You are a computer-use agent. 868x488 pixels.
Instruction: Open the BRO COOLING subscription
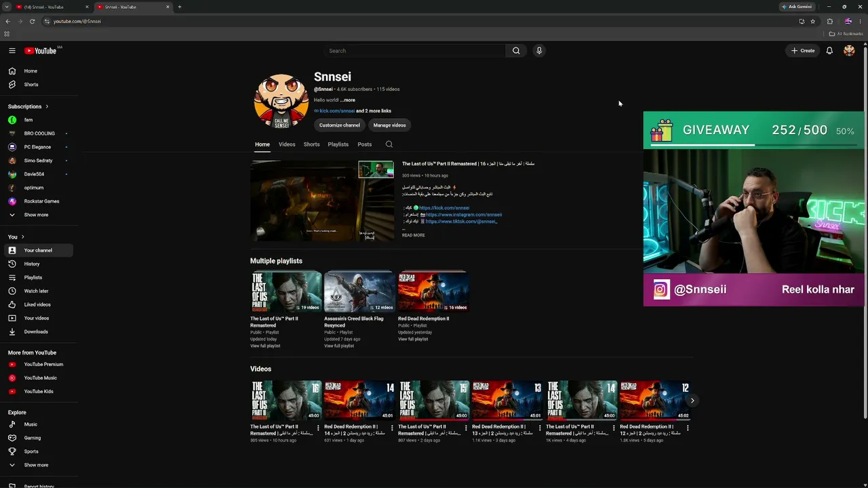(x=38, y=134)
